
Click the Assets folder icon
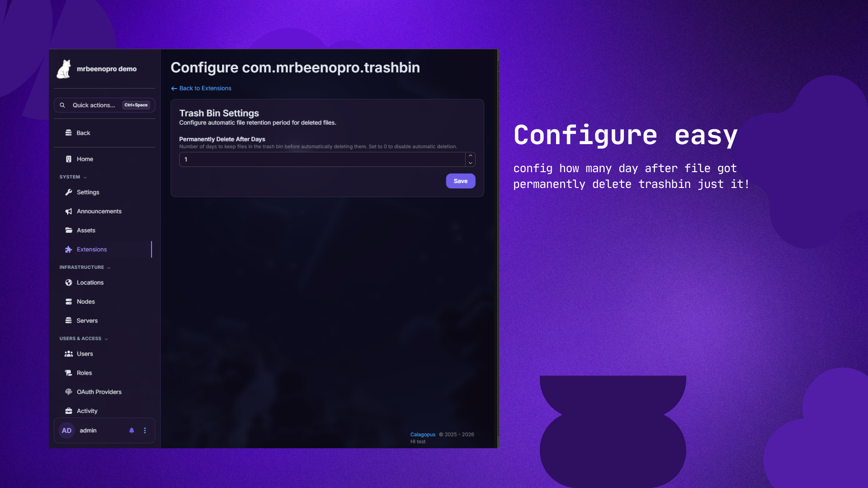point(69,230)
